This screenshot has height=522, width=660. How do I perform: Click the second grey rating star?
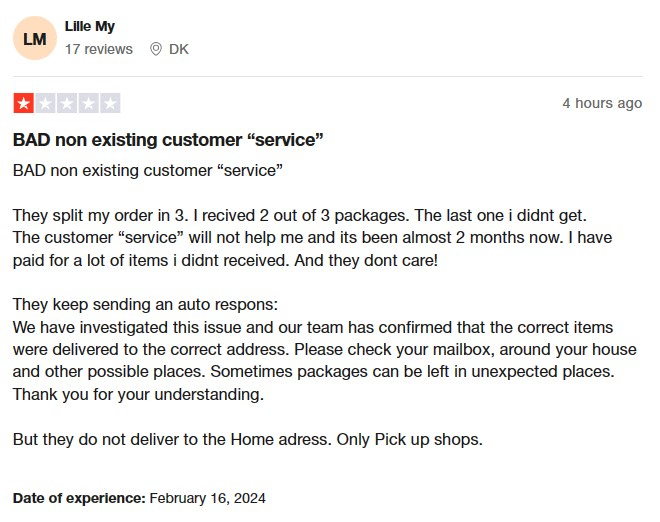point(45,103)
